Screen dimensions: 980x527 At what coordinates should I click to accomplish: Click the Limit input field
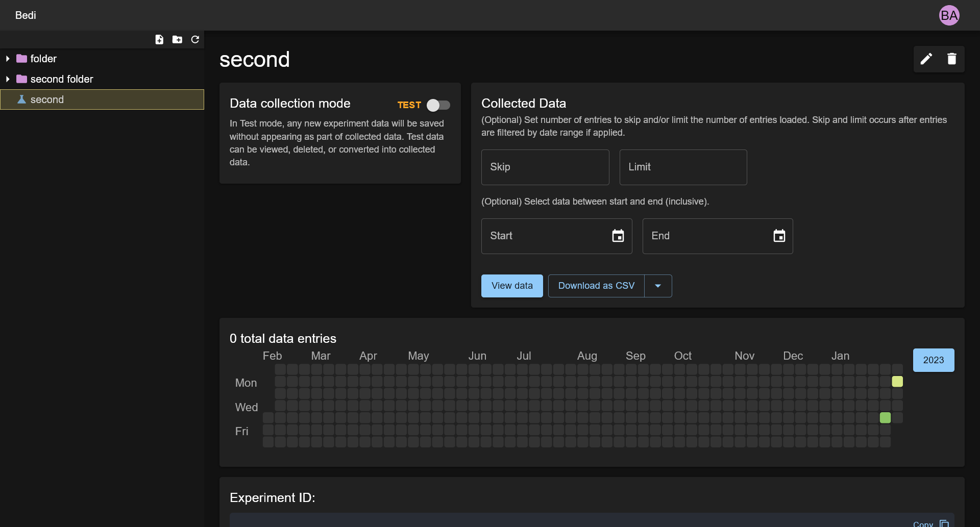point(683,167)
